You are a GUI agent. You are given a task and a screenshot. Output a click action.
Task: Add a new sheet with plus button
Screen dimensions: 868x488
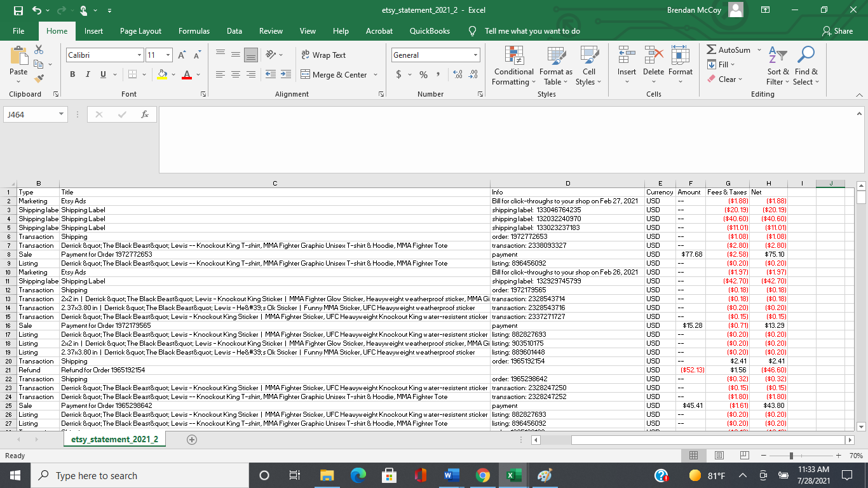[x=192, y=440]
